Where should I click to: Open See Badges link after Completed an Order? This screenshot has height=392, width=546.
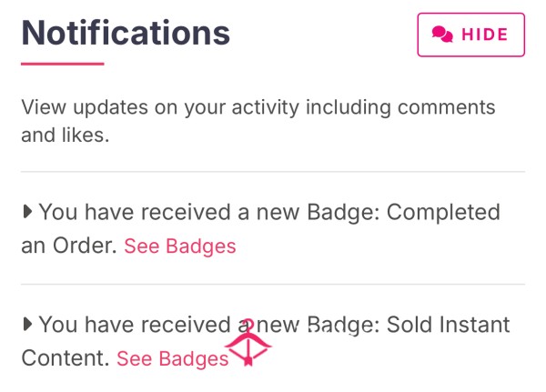pyautogui.click(x=180, y=246)
